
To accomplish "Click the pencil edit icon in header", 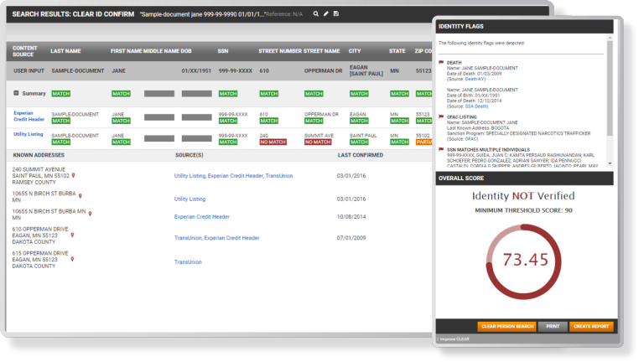I will point(326,14).
